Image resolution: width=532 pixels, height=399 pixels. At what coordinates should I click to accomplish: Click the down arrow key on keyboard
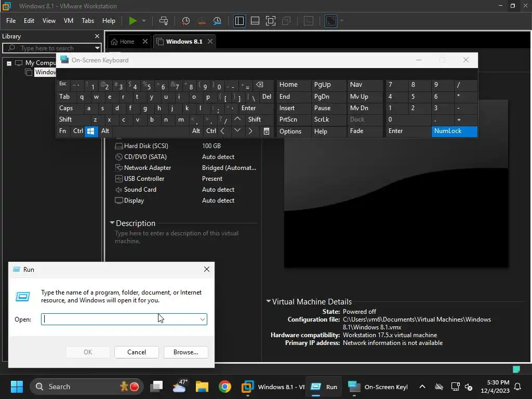click(237, 130)
